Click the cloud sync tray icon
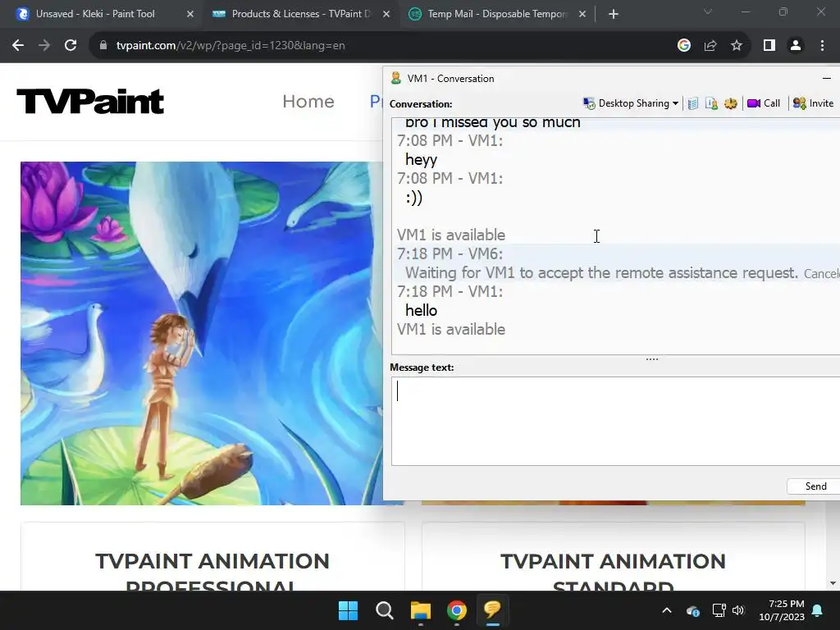 click(692, 610)
